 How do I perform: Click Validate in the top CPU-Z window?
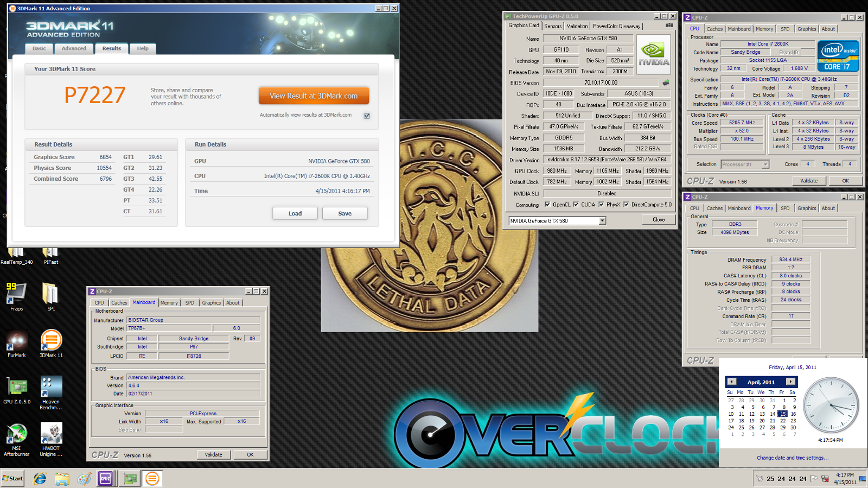(809, 181)
